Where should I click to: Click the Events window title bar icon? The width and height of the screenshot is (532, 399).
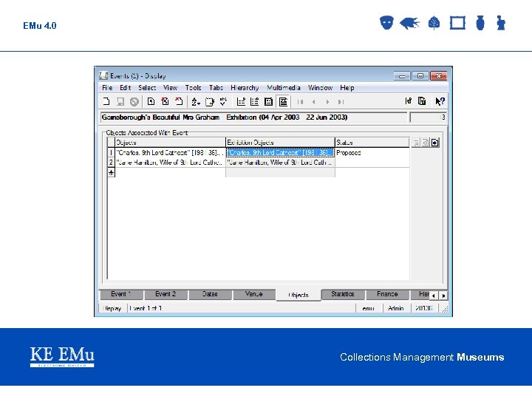coord(103,75)
